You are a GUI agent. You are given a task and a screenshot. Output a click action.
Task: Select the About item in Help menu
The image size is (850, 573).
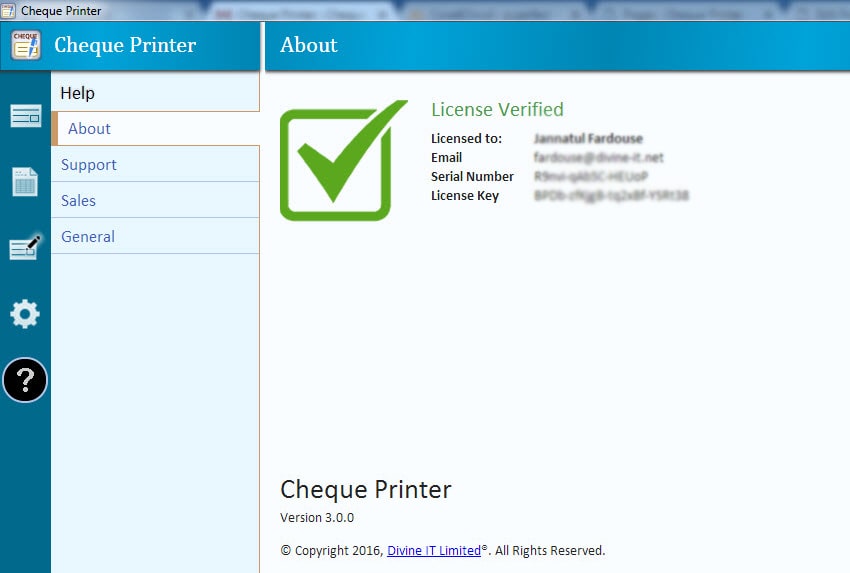point(90,129)
